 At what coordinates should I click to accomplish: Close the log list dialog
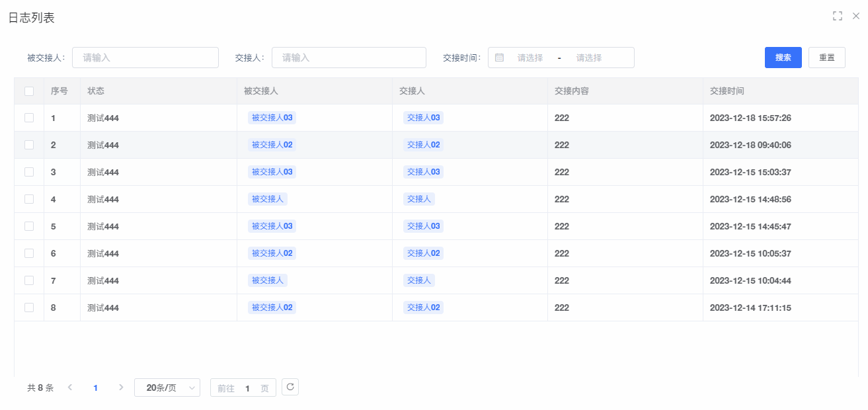855,16
